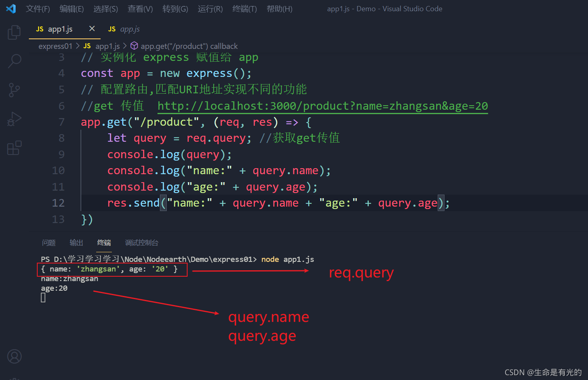The width and height of the screenshot is (588, 380).
Task: Open the 编辑(E) menu
Action: click(x=71, y=9)
